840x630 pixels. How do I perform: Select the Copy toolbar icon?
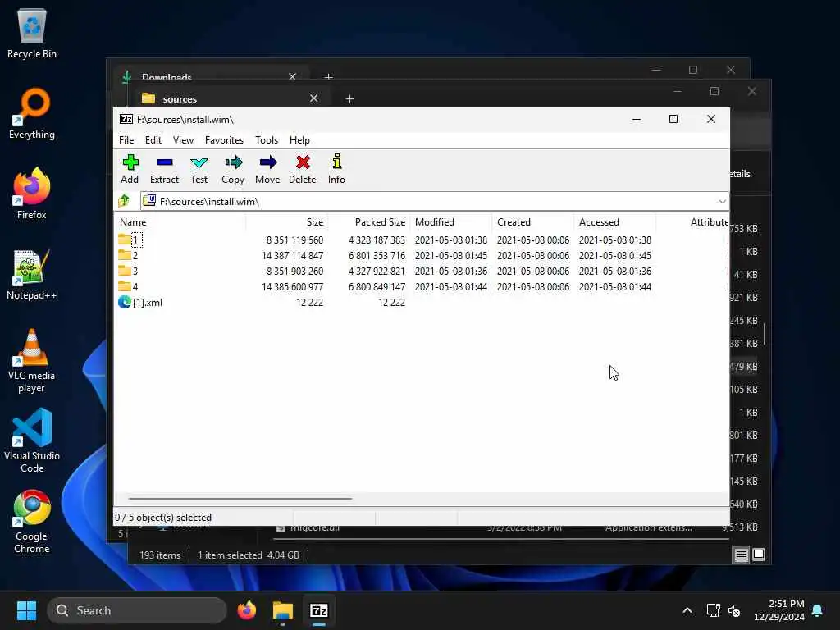click(233, 169)
